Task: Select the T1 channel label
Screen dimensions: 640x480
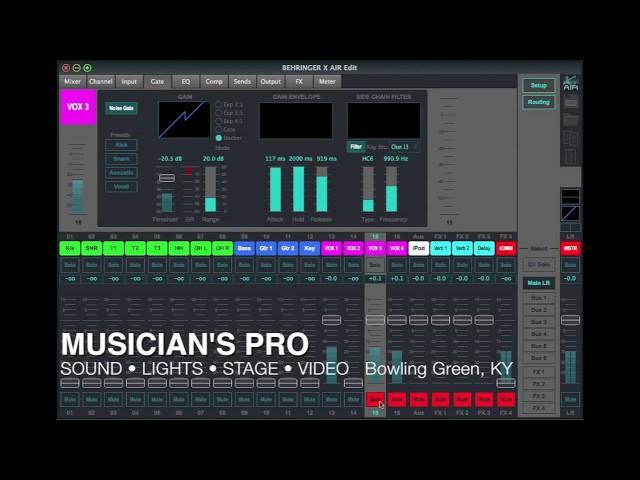Action: tap(113, 248)
